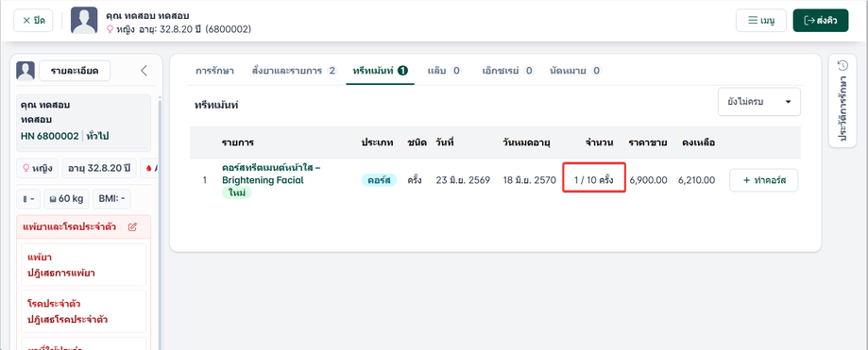The image size is (868, 350).
Task: Click the 60 kg weight chip
Action: (66, 198)
